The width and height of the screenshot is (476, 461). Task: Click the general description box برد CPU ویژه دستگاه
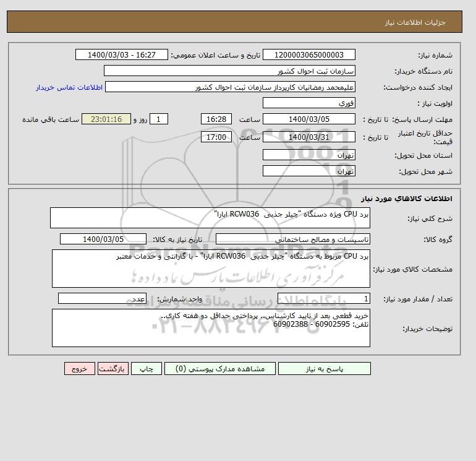(x=210, y=218)
